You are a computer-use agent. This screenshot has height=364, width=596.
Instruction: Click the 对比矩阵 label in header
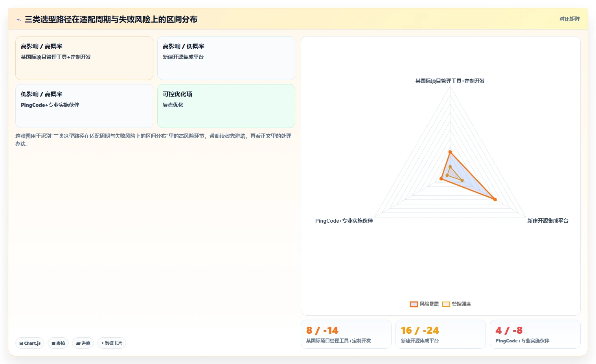569,19
